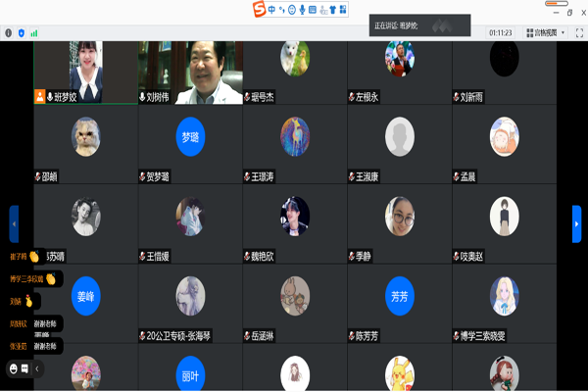Enter fullscreen with the corner-bracket icon
The image size is (588, 392).
(579, 33)
